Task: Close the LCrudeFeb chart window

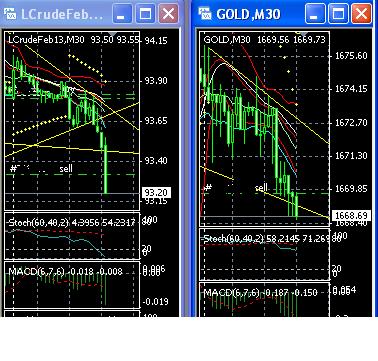Action: (168, 14)
